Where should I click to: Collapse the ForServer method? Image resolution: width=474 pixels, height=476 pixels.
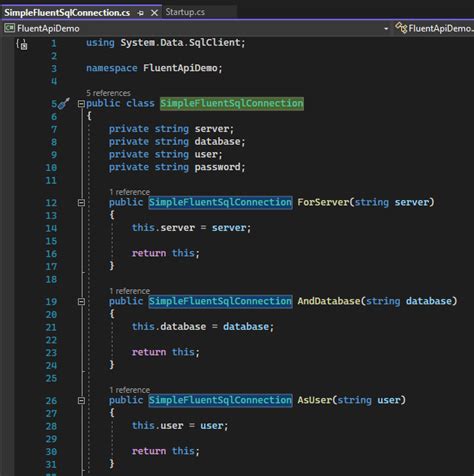tap(81, 203)
